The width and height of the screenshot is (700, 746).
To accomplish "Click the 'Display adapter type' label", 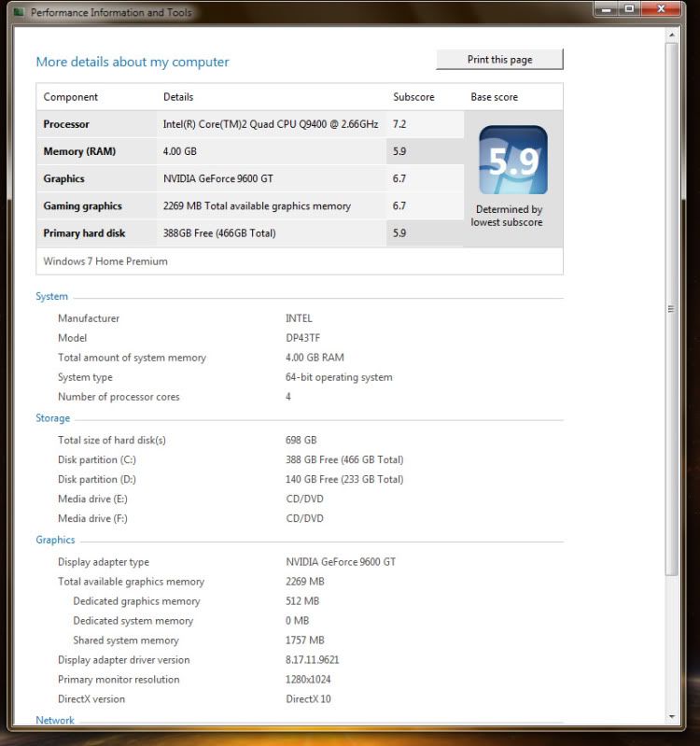I will point(104,562).
